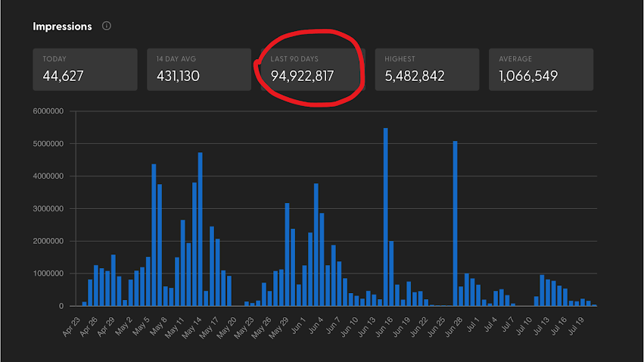Open the AVERAGE stat card
The height and width of the screenshot is (362, 644).
pos(541,69)
